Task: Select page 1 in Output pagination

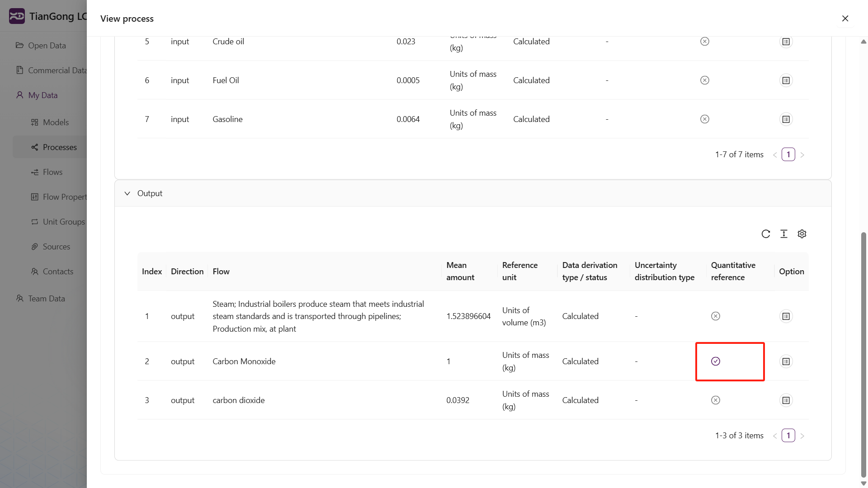Action: pos(788,436)
